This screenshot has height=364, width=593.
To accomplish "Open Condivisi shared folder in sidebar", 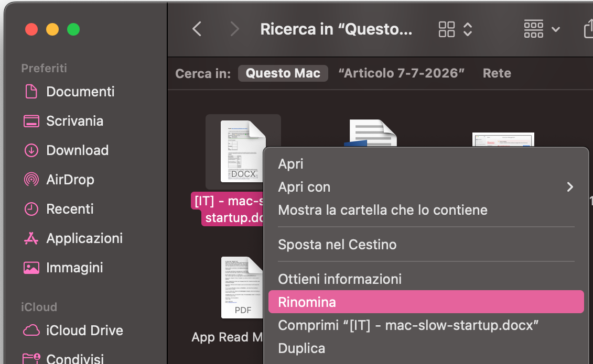I will (75, 359).
